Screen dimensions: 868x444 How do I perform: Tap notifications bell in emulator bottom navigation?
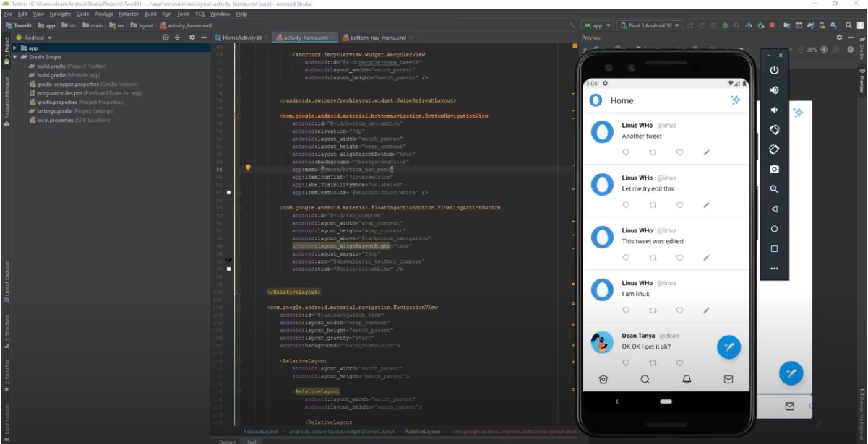click(x=687, y=379)
